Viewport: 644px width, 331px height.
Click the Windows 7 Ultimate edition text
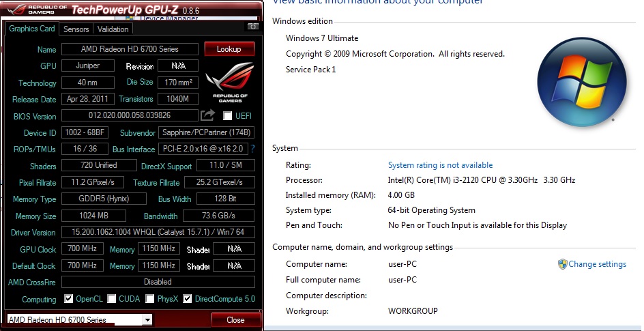pyautogui.click(x=322, y=38)
